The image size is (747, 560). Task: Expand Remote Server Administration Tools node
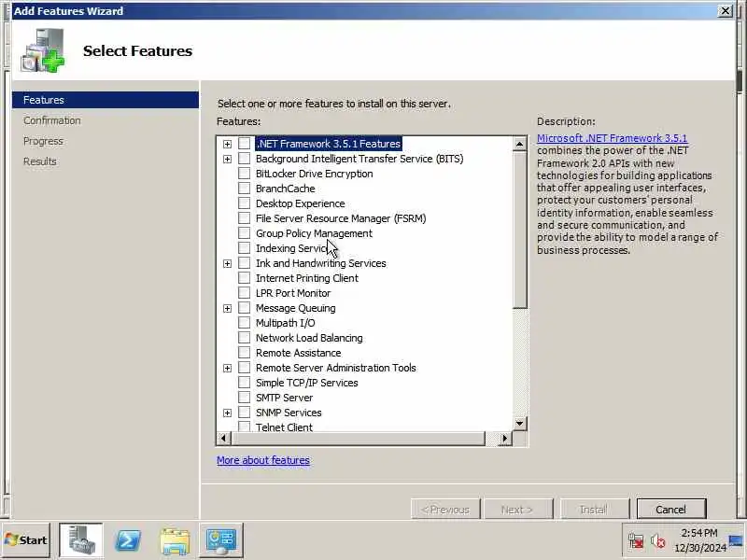coord(227,368)
